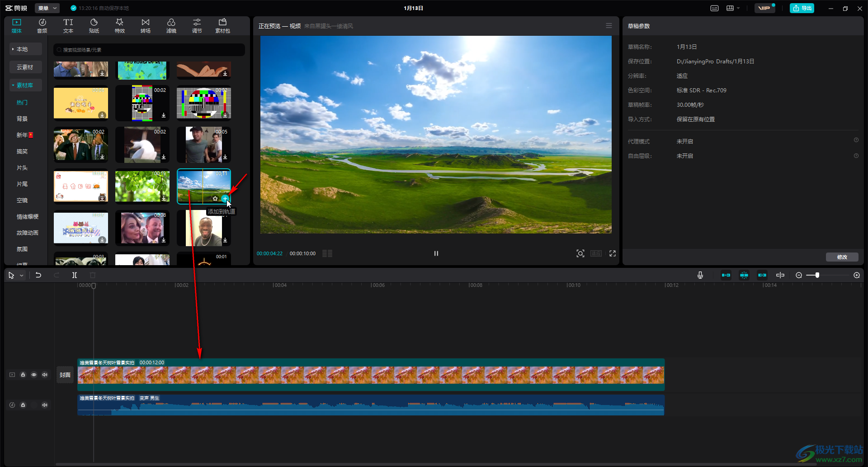Lock the video track

pos(23,375)
